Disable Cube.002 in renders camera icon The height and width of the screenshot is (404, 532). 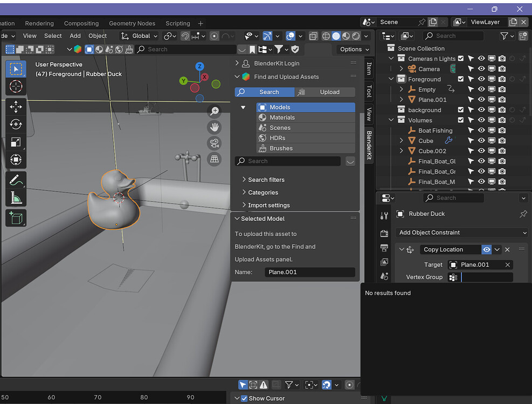pos(502,151)
